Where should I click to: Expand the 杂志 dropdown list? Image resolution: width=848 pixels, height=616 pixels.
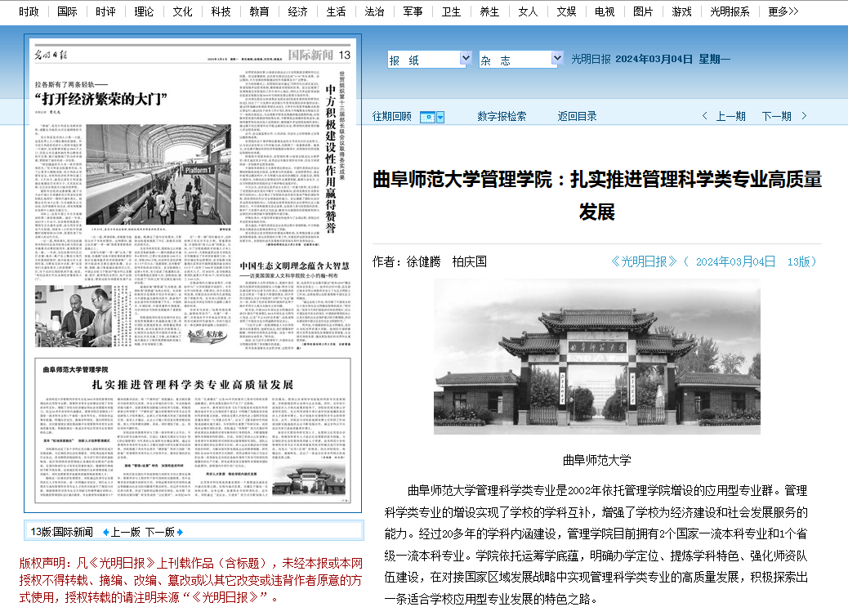556,59
